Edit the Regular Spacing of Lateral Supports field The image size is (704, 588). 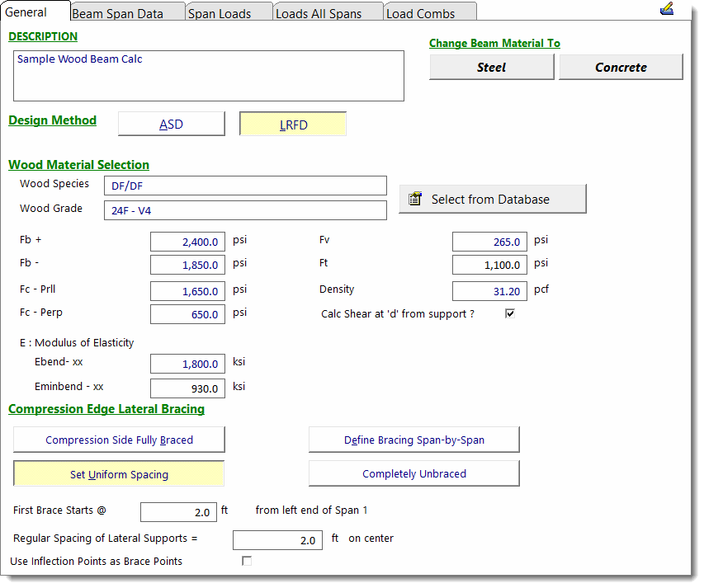277,540
